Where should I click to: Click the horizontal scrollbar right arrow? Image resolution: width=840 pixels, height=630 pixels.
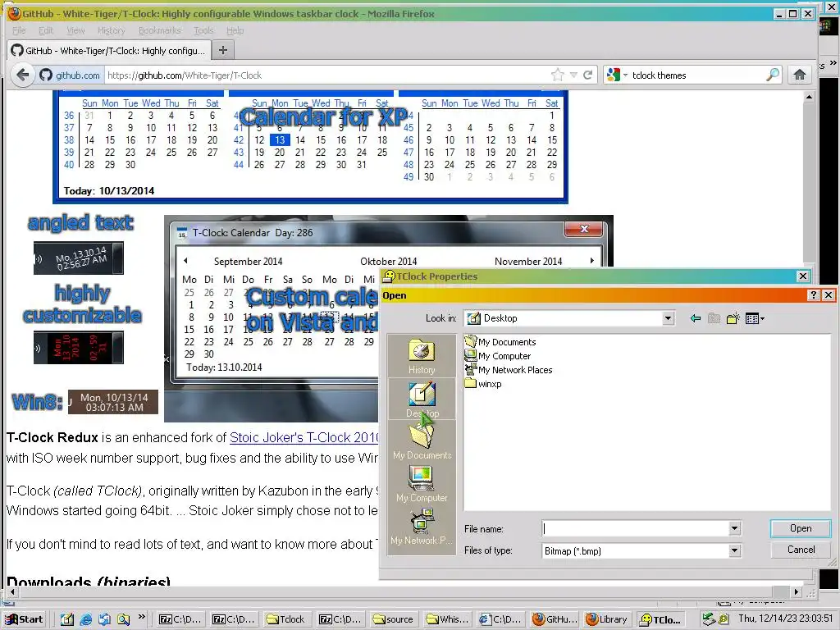click(796, 592)
